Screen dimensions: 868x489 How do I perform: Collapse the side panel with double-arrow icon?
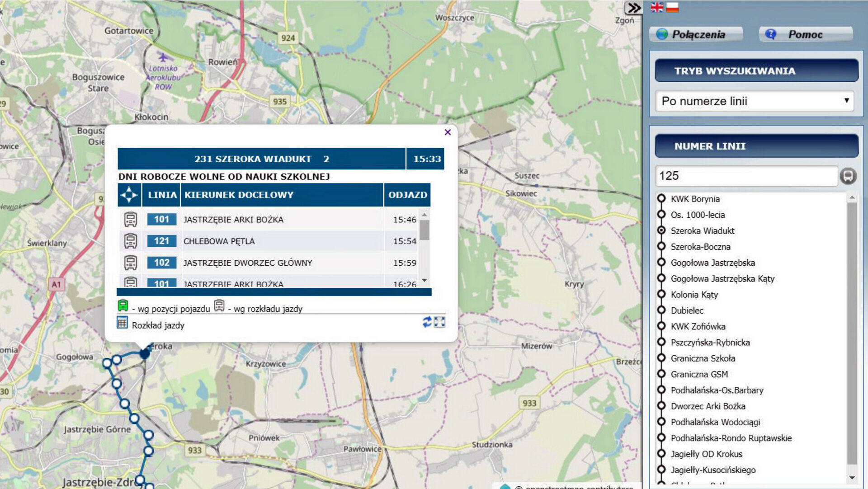(634, 8)
